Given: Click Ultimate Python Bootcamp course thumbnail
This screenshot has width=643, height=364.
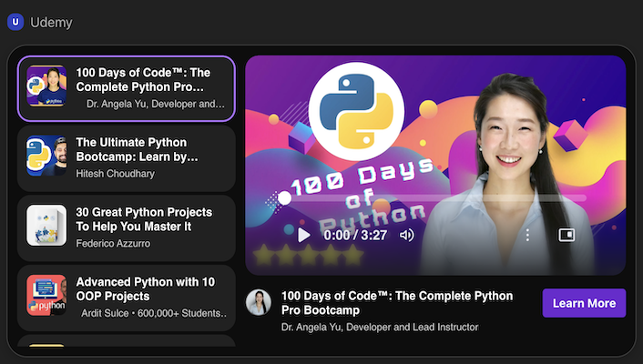Looking at the screenshot, I should [x=46, y=156].
